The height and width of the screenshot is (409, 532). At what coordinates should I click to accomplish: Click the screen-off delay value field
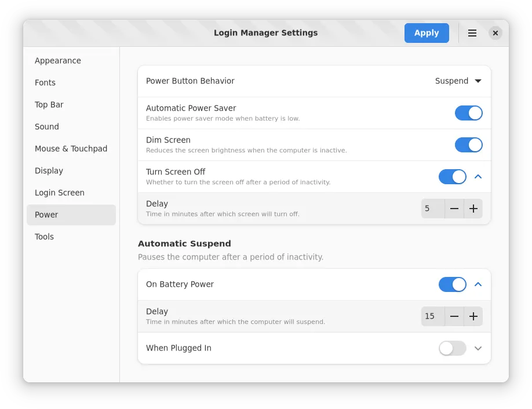[432, 209]
